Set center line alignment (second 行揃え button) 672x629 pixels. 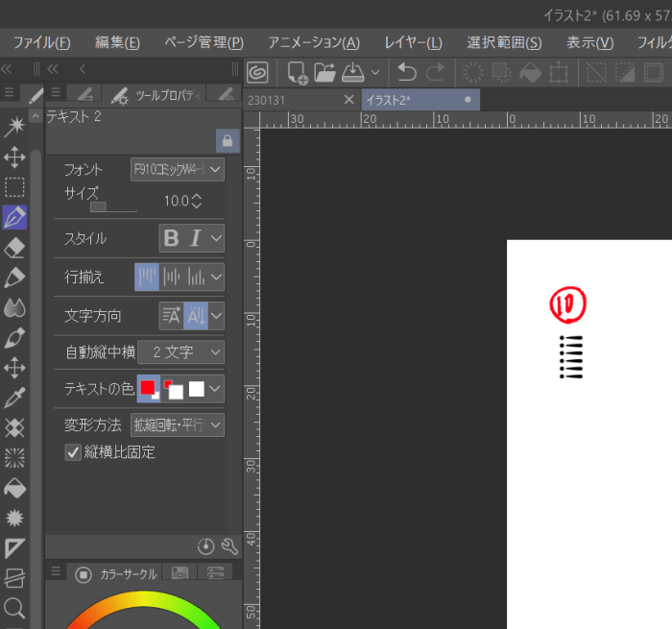172,277
